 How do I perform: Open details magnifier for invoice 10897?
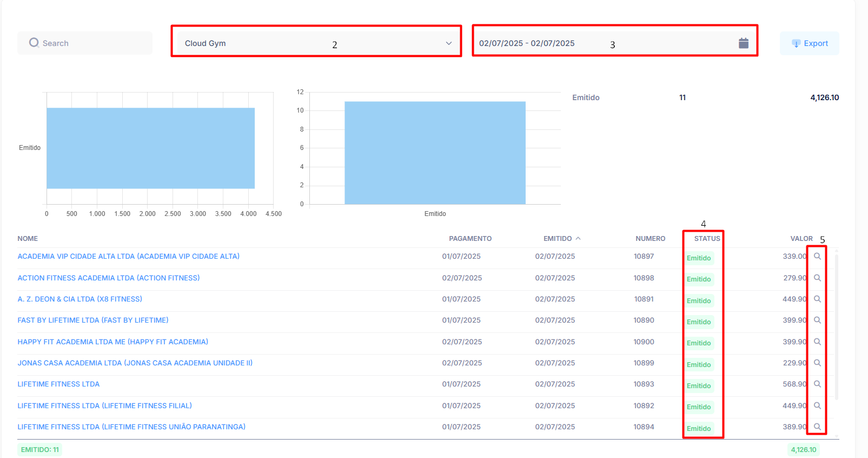point(817,257)
